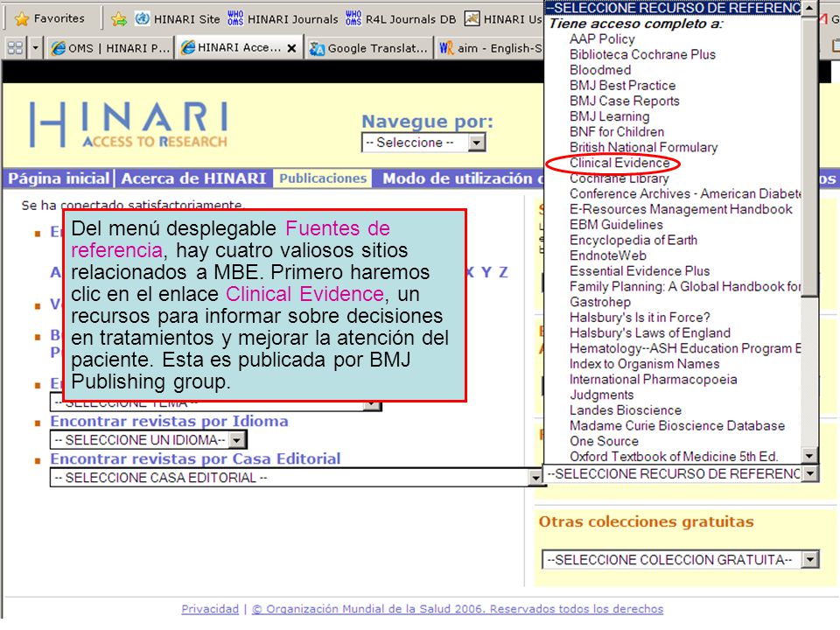Select BMJ Case Reports
Screen dimensions: 840x630
tap(625, 101)
